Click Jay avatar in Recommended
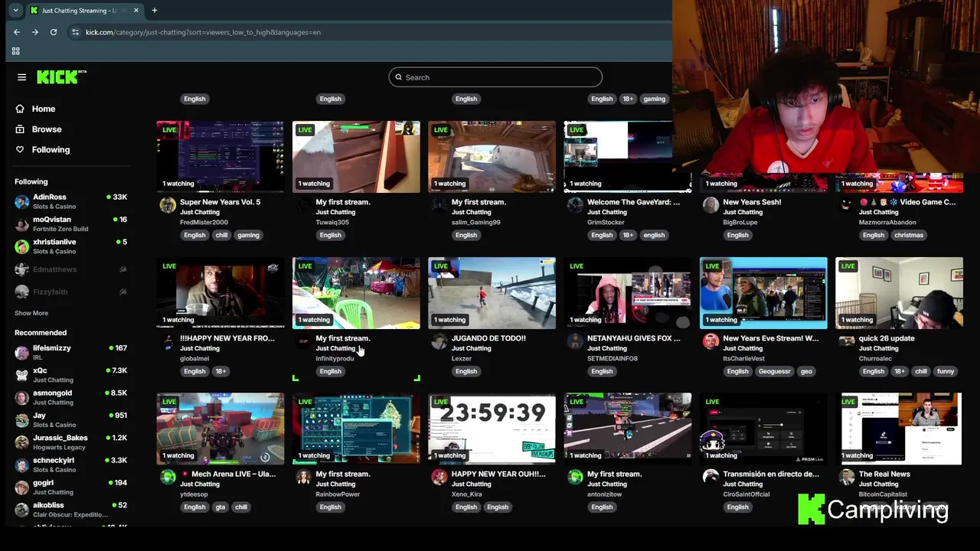Image resolution: width=980 pixels, height=551 pixels. coord(21,419)
